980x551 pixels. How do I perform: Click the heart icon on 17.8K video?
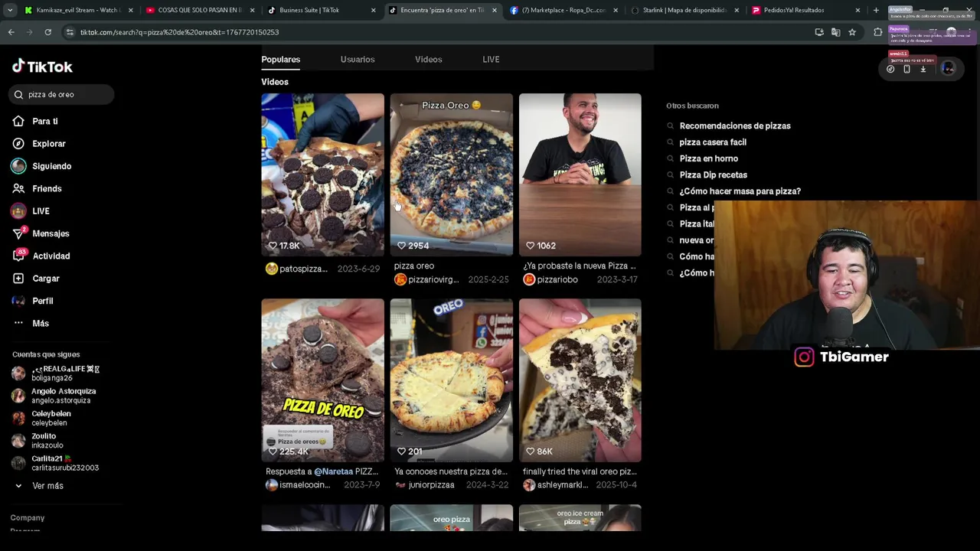pyautogui.click(x=273, y=246)
